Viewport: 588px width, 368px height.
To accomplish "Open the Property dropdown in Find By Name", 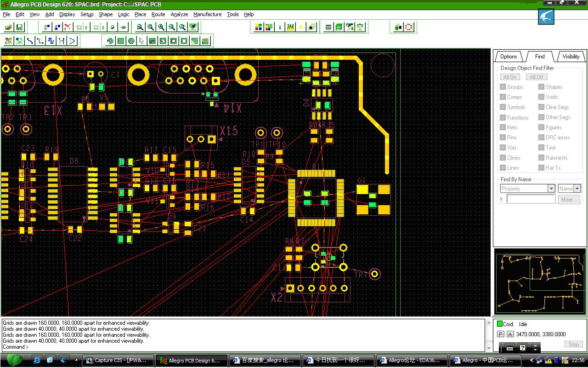I will (551, 189).
